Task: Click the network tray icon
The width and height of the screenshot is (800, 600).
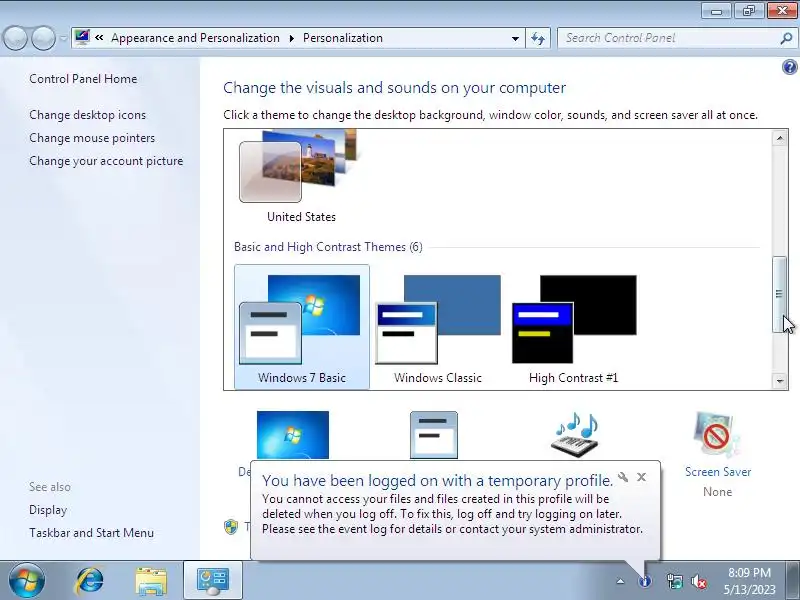Action: (674, 581)
